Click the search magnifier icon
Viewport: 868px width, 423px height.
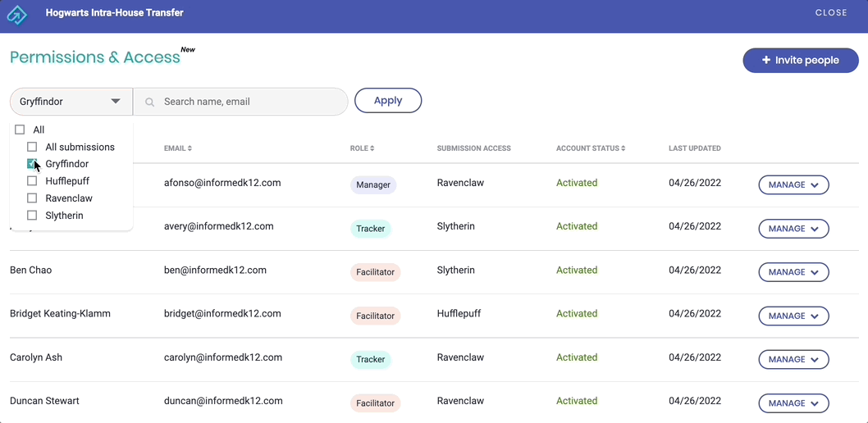149,102
